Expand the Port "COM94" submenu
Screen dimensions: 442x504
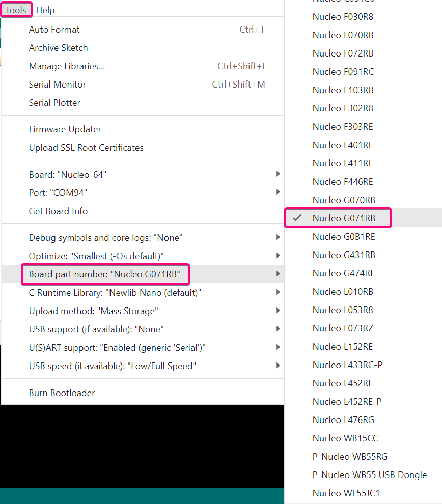tap(143, 193)
